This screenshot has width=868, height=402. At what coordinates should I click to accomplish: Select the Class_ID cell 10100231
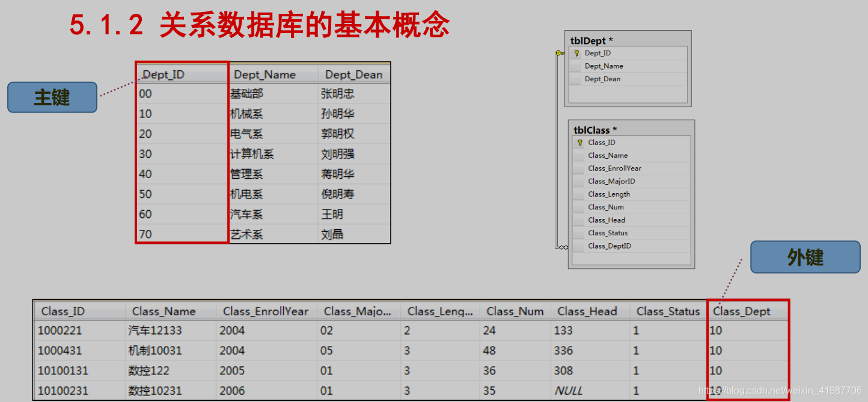click(79, 391)
